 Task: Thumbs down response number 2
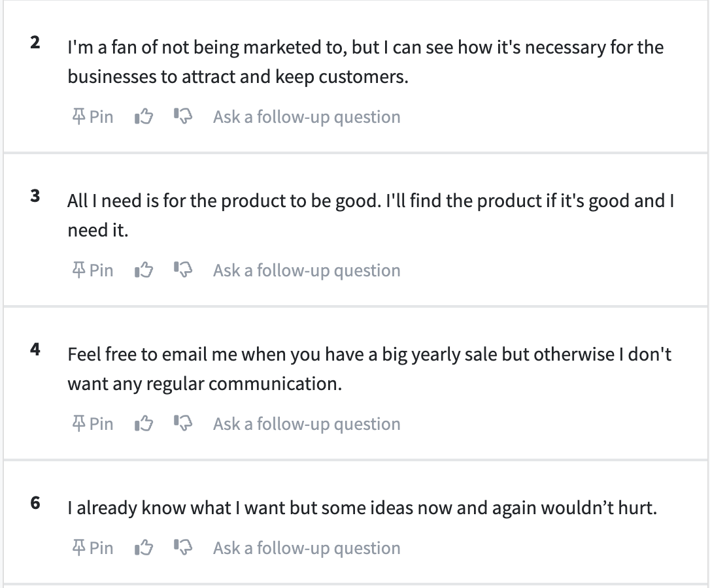coord(183,116)
